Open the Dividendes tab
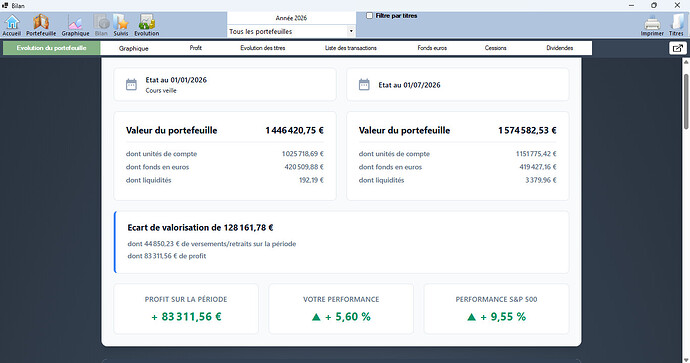The width and height of the screenshot is (690, 363). coord(560,48)
